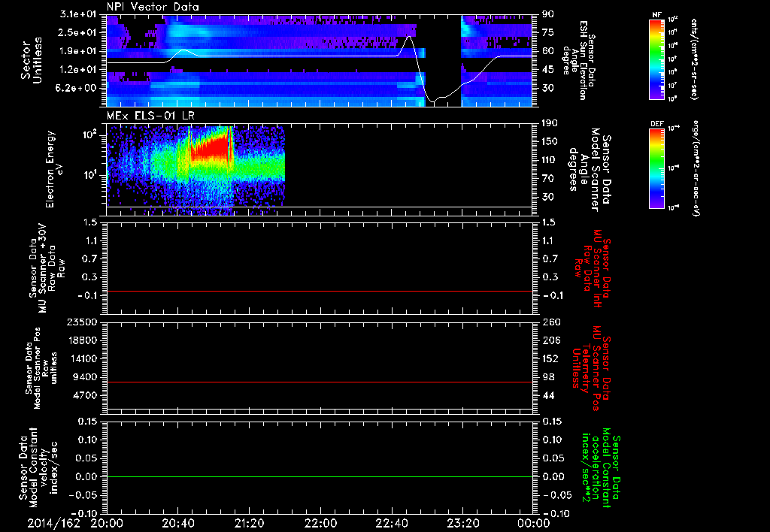Click the Model Scanner Pos Raw axis title
The width and height of the screenshot is (770, 532).
pyautogui.click(x=42, y=368)
